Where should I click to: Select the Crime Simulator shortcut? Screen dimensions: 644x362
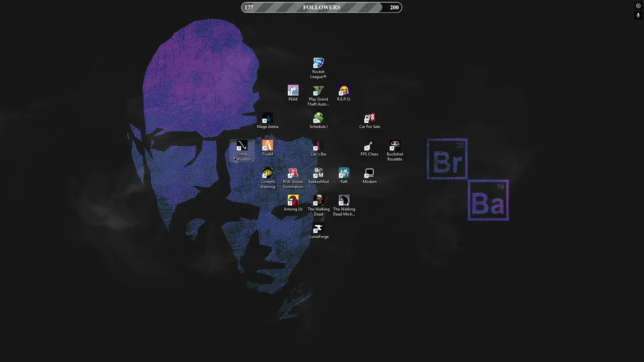[x=242, y=151]
